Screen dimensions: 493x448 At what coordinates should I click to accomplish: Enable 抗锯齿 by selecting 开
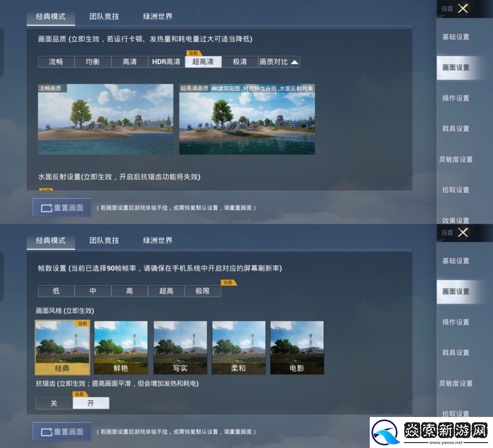coord(91,403)
